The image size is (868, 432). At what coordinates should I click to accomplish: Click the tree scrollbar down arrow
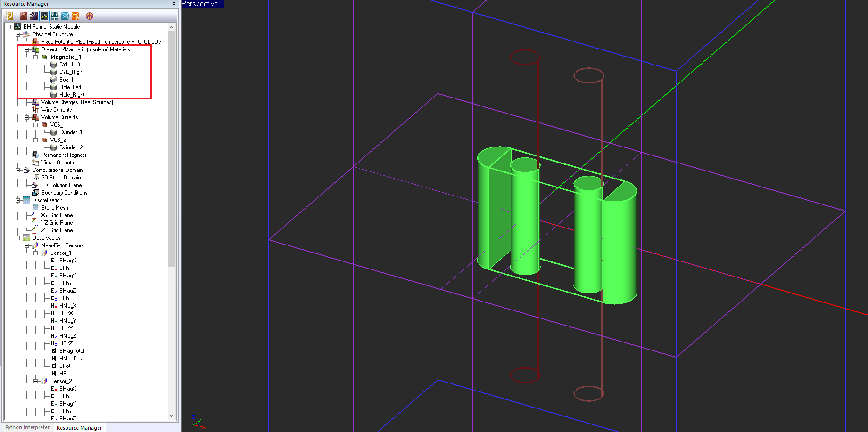tap(172, 416)
